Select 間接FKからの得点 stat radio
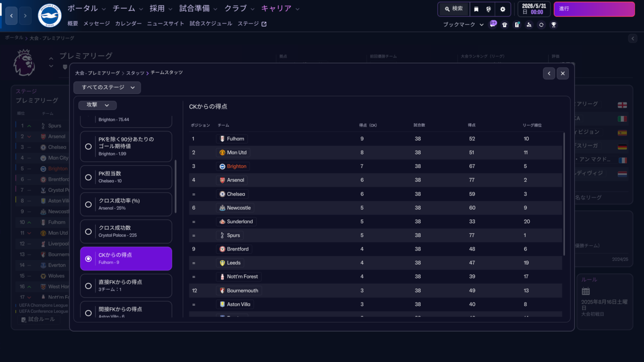 89,313
